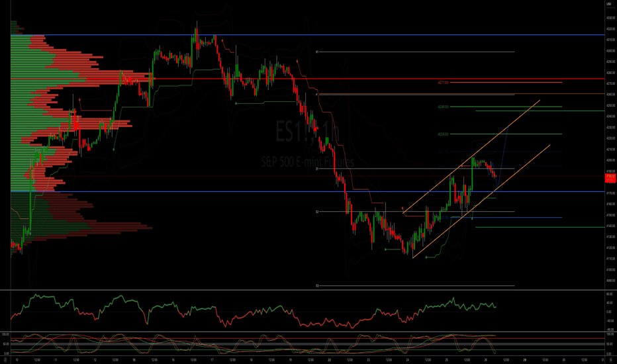Select the (4224.00) green level label
Viewport: 617px width, 364px height.
(443, 134)
